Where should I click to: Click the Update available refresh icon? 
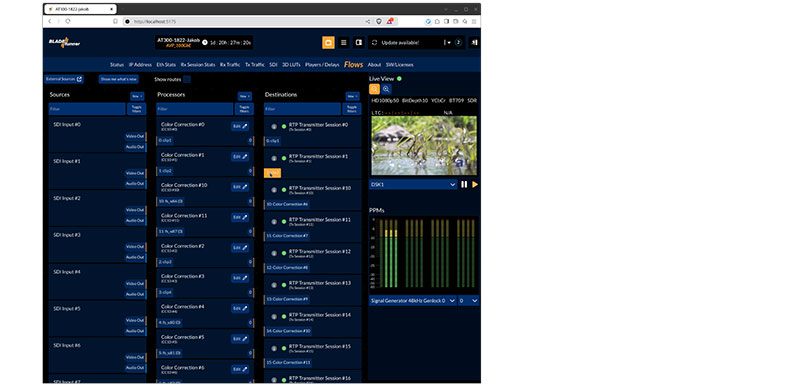[x=374, y=43]
